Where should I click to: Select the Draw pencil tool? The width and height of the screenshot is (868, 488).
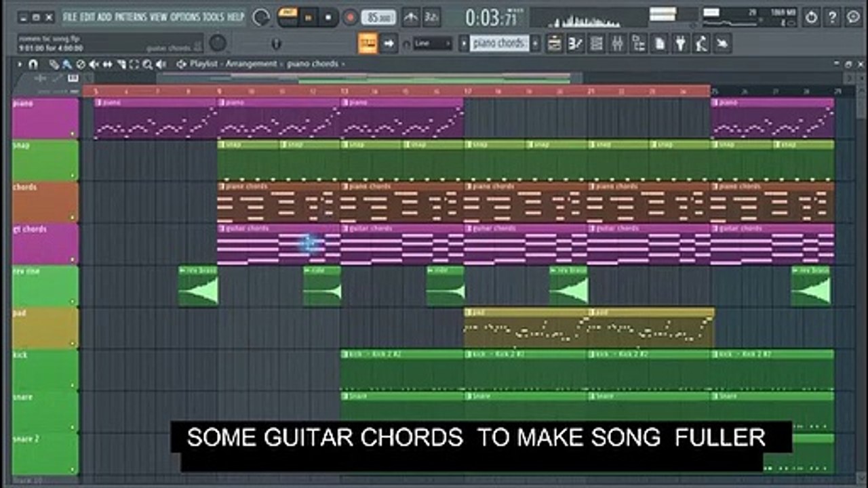(x=54, y=64)
